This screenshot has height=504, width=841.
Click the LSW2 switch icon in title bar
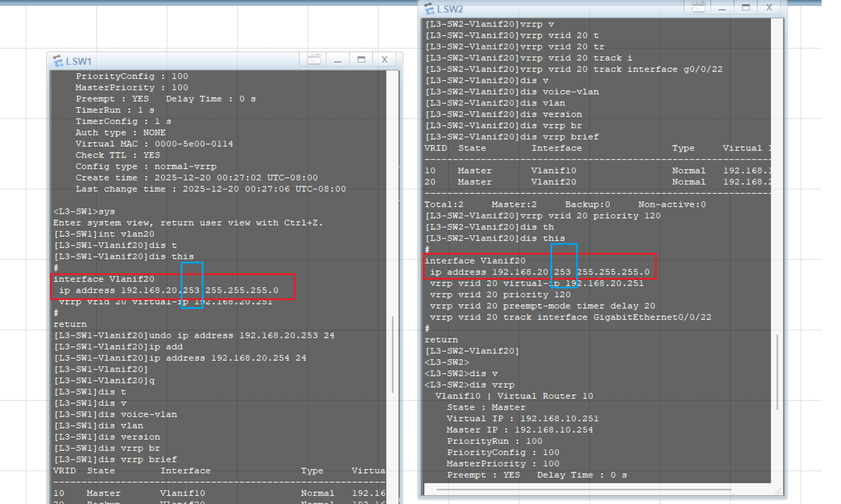[429, 9]
